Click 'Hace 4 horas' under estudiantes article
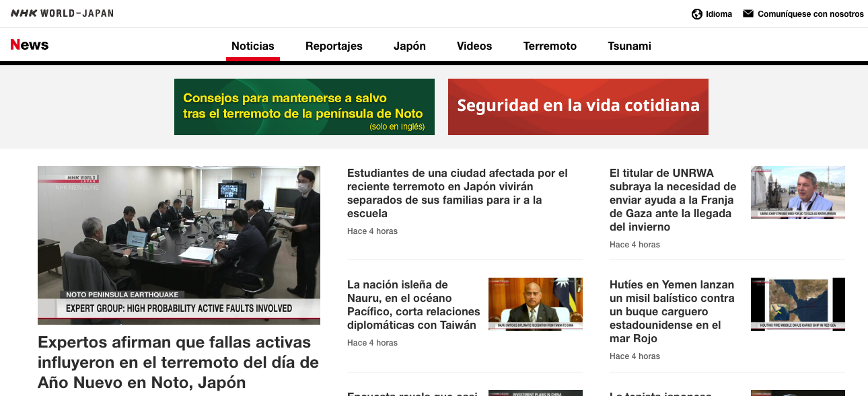868x396 pixels. [372, 231]
